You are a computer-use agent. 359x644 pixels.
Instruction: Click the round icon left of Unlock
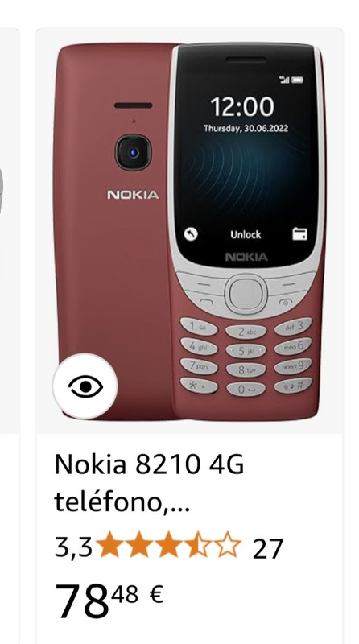tap(191, 234)
